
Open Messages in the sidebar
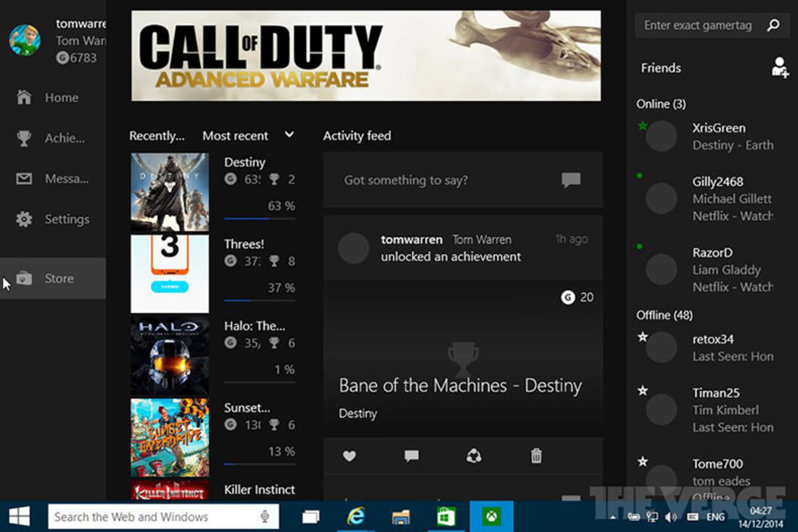click(53, 179)
